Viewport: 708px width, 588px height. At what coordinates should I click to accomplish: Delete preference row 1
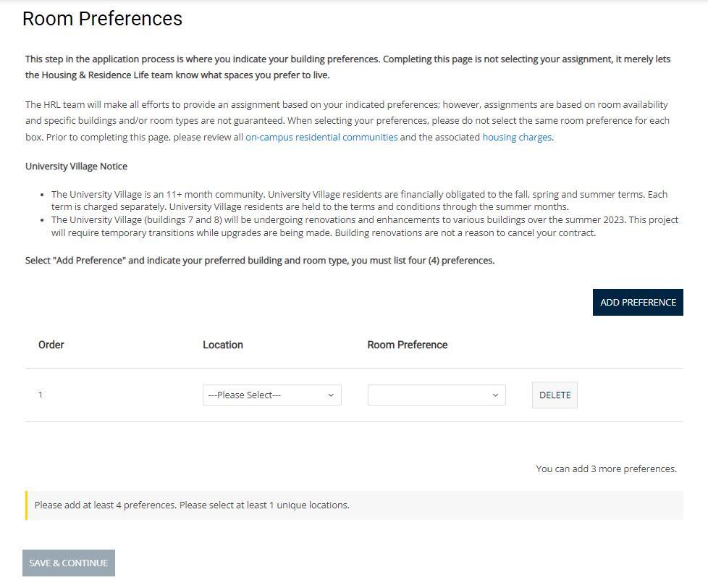(555, 395)
